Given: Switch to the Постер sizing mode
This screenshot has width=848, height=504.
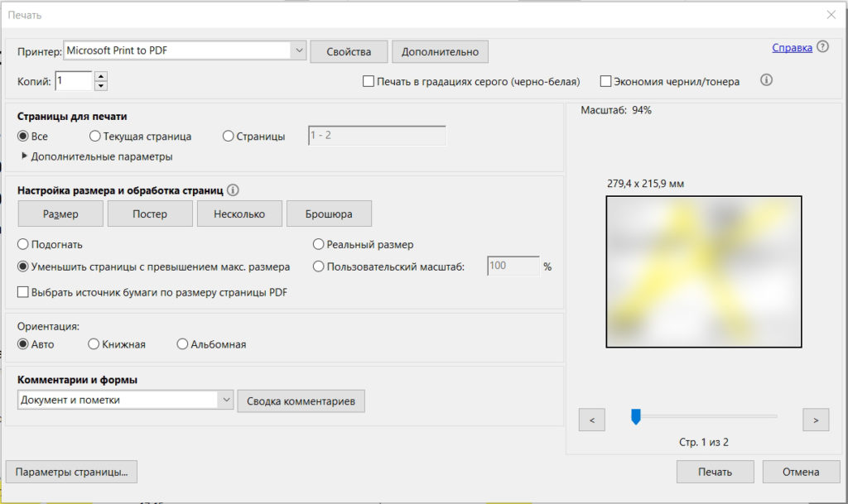Looking at the screenshot, I should (x=150, y=214).
